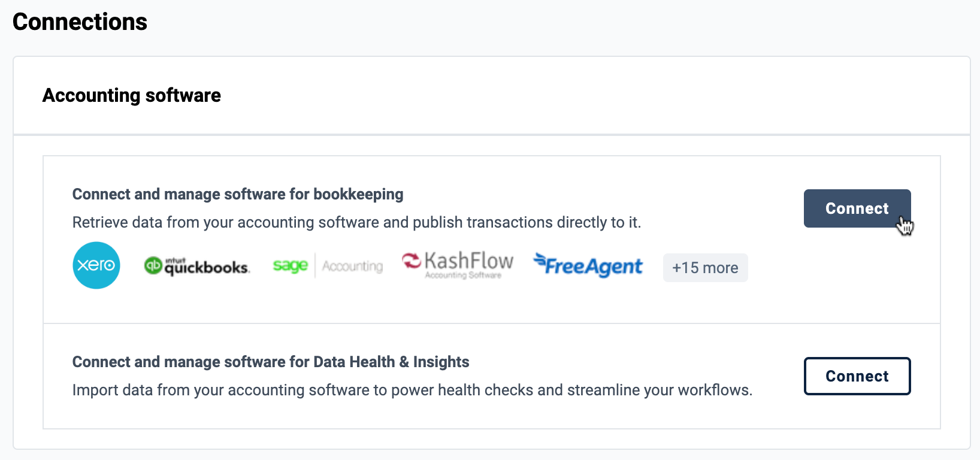Connect software for bookkeeping
The height and width of the screenshot is (460, 980).
[x=857, y=208]
